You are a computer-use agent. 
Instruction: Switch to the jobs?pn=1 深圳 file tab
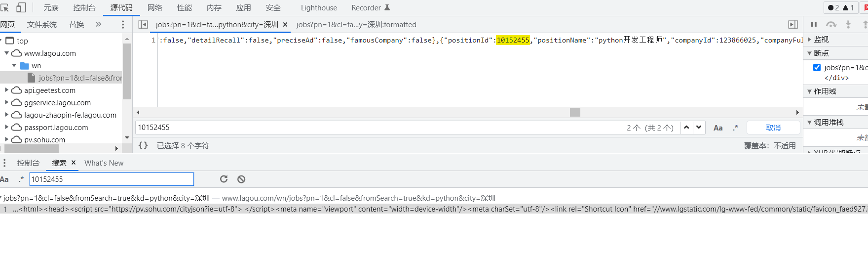(217, 24)
